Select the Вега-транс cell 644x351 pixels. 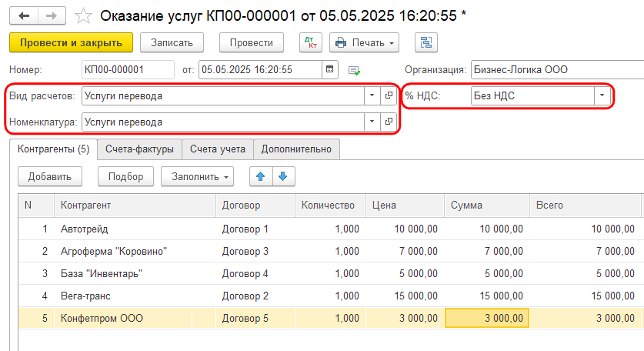(135, 296)
